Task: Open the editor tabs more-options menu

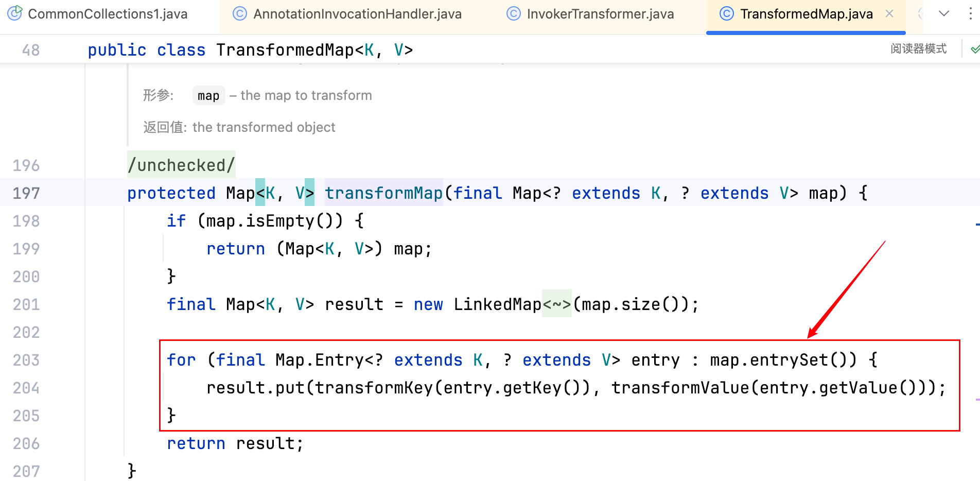Action: tap(970, 14)
